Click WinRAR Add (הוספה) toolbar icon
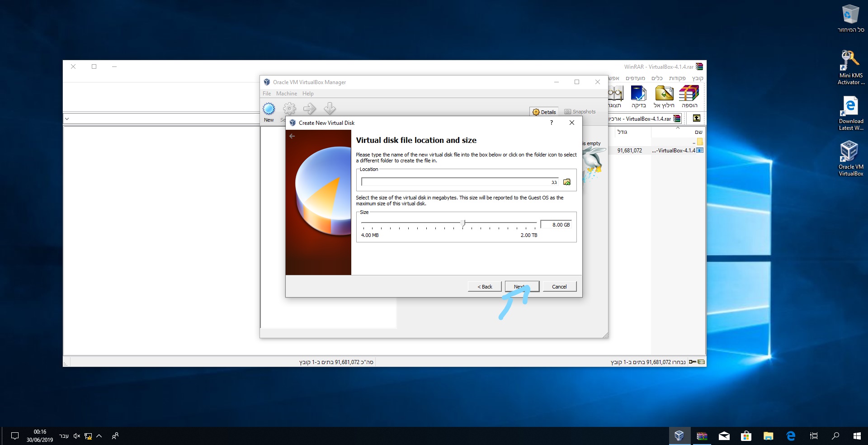The width and height of the screenshot is (868, 445). pyautogui.click(x=689, y=97)
